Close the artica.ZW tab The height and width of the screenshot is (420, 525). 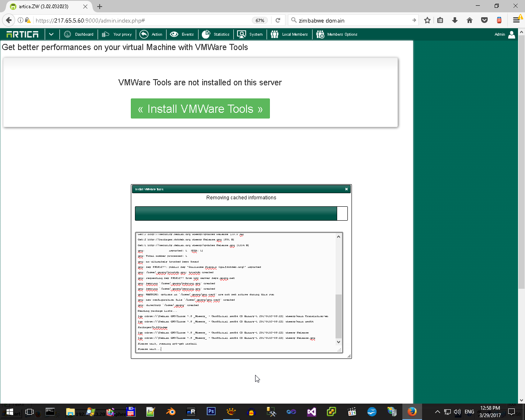[85, 7]
